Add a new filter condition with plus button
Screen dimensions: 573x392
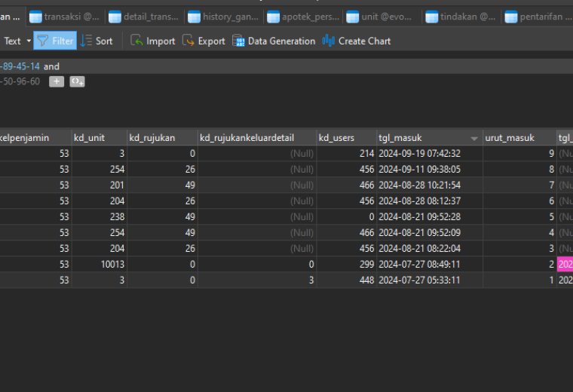(57, 81)
